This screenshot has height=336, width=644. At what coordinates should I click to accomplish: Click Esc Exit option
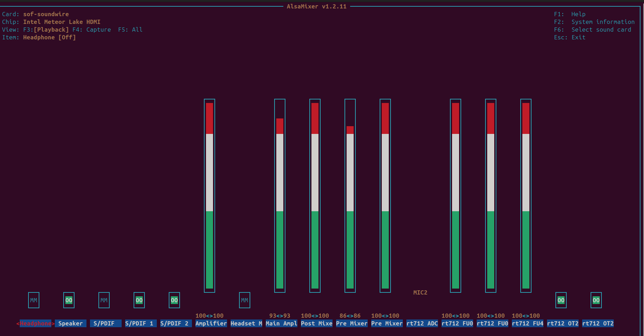pyautogui.click(x=570, y=37)
